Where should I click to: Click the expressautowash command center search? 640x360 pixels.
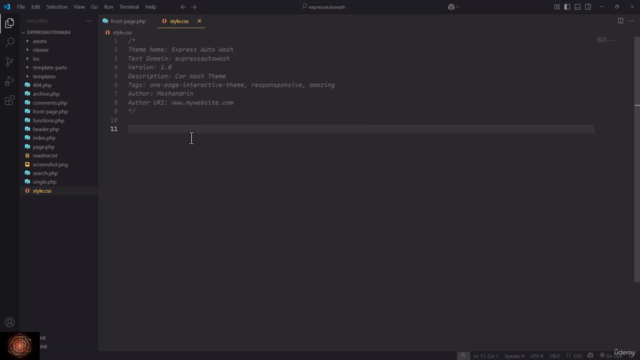pyautogui.click(x=323, y=7)
